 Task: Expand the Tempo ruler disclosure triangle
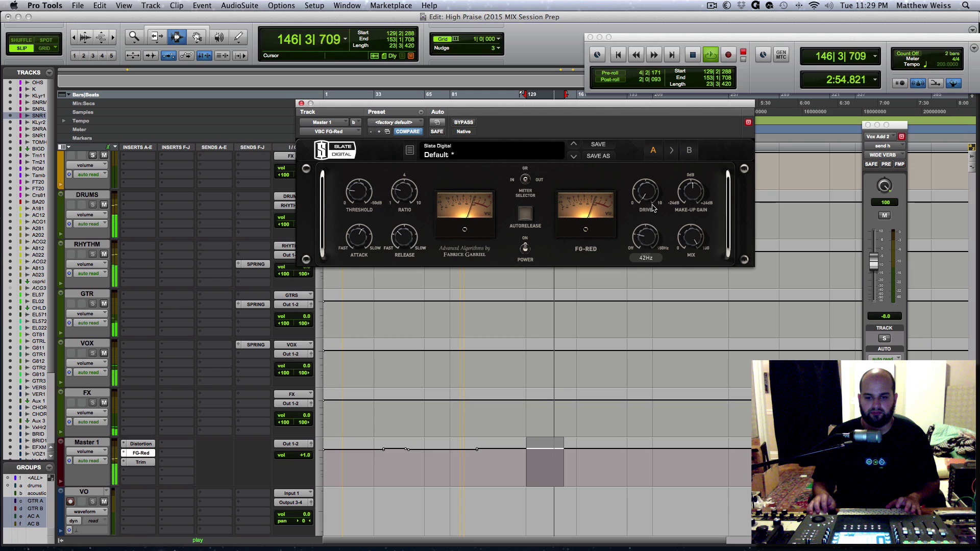pos(64,121)
